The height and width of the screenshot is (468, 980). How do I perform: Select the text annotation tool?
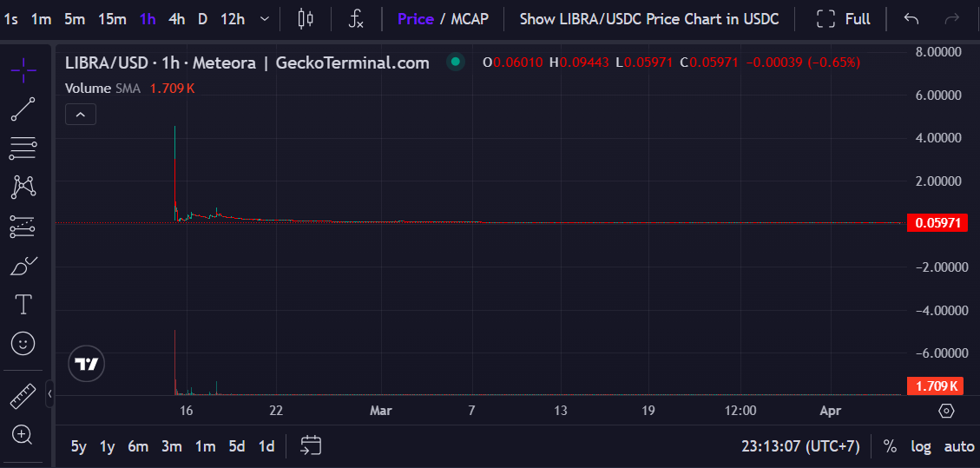tap(23, 304)
